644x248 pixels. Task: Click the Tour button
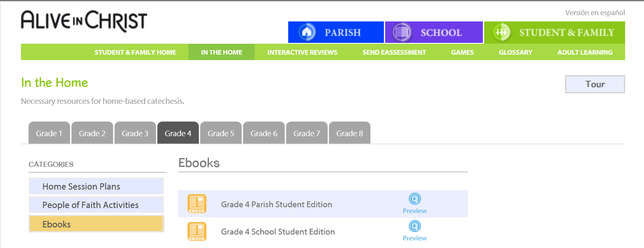pos(595,84)
